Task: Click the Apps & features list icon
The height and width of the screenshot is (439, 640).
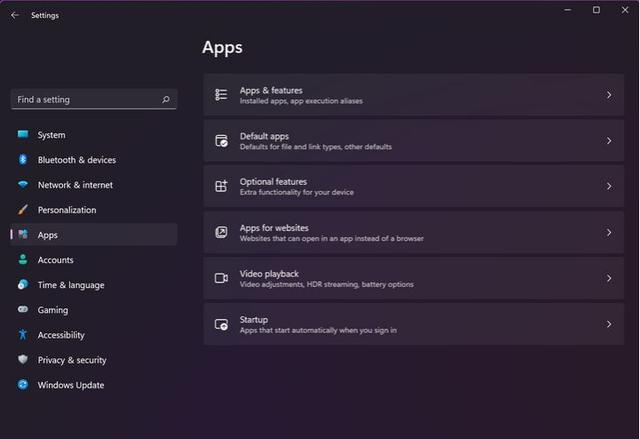Action: [x=221, y=95]
